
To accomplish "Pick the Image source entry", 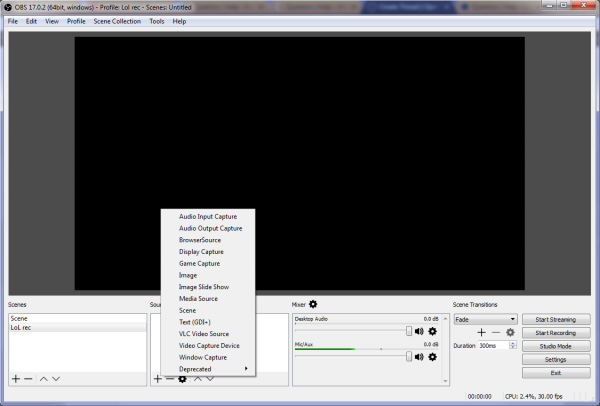I will (208, 275).
